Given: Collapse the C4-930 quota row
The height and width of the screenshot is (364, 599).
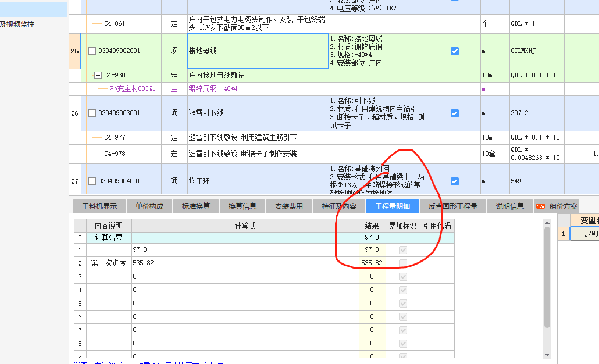Looking at the screenshot, I should coord(98,75).
